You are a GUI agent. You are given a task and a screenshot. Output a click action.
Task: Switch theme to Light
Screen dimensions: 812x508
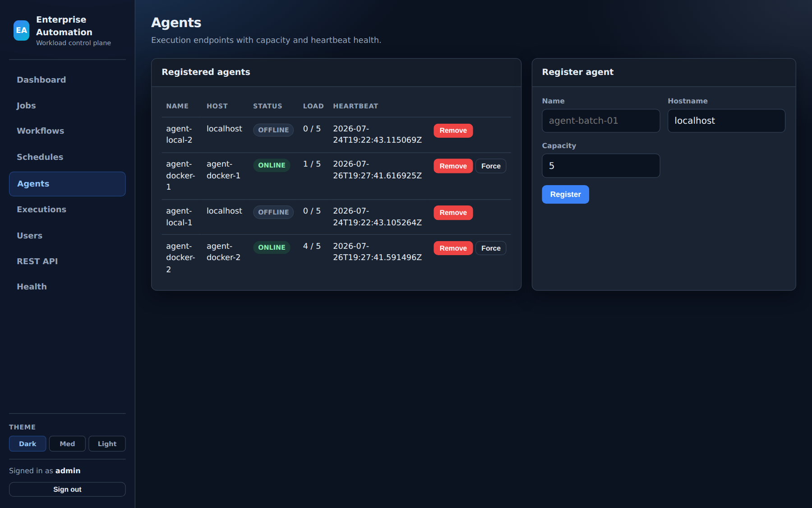point(107,444)
